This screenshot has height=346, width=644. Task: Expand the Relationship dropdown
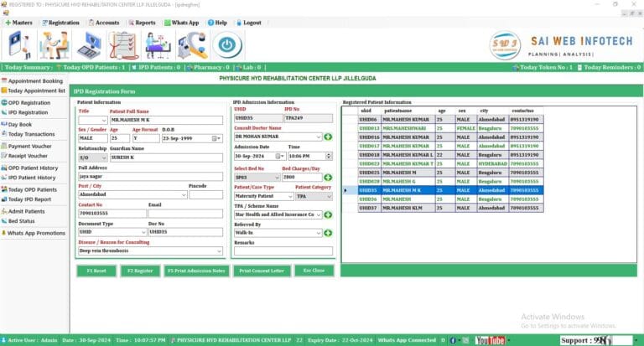[x=103, y=158]
